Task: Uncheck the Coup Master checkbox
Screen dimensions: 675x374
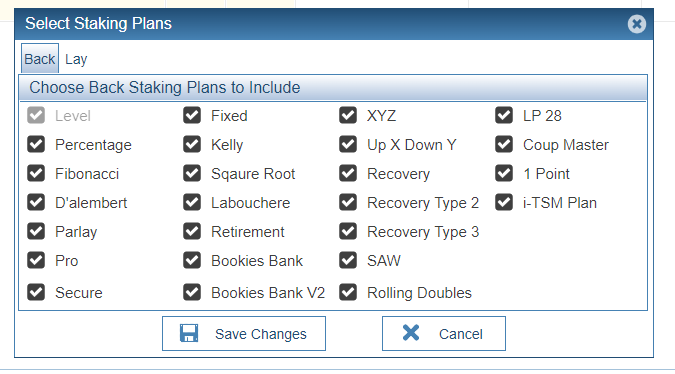Action: coord(504,145)
